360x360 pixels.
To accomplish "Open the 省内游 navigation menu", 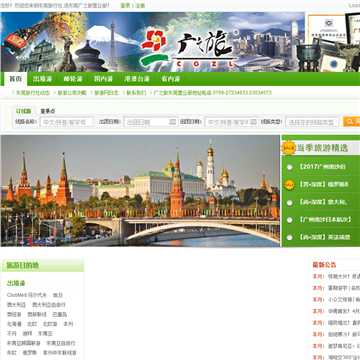I will [171, 79].
